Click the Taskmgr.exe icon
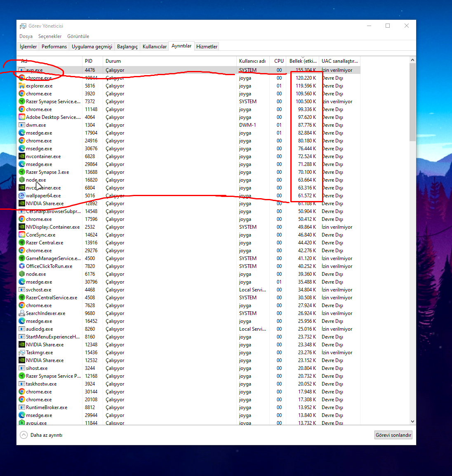 point(21,353)
